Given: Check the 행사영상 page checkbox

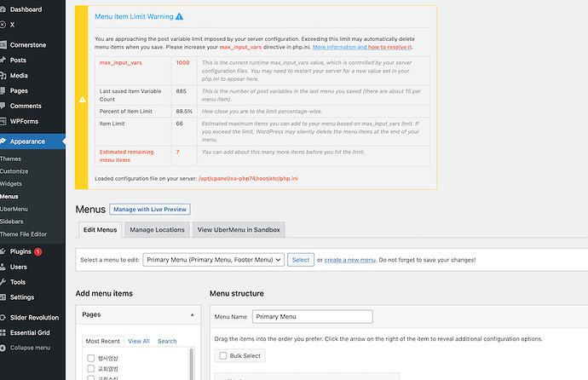Looking at the screenshot, I should [x=91, y=358].
